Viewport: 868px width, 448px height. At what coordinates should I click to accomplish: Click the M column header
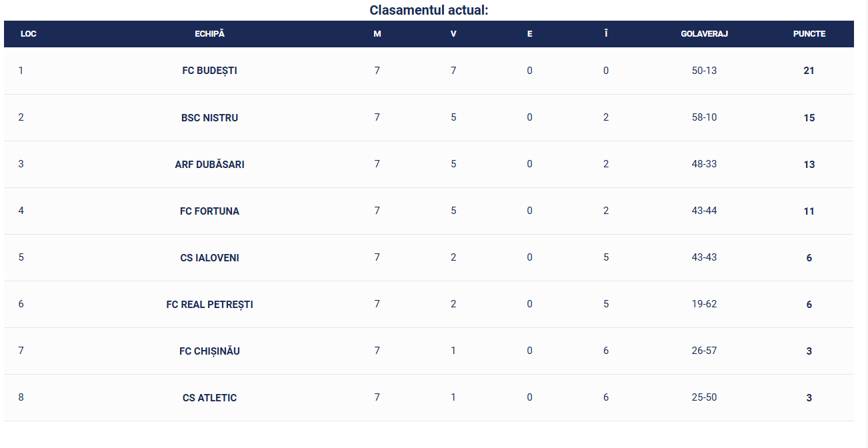pos(377,34)
